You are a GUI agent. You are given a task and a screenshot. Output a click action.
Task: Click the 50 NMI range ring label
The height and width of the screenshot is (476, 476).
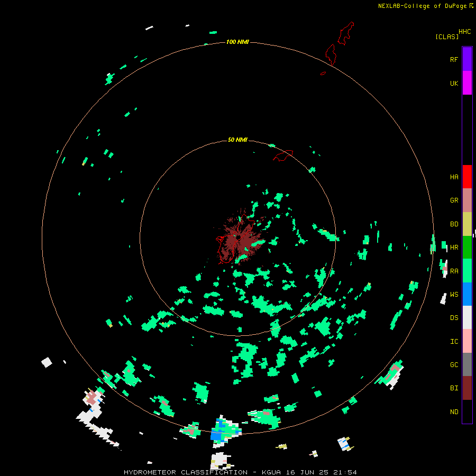(237, 140)
